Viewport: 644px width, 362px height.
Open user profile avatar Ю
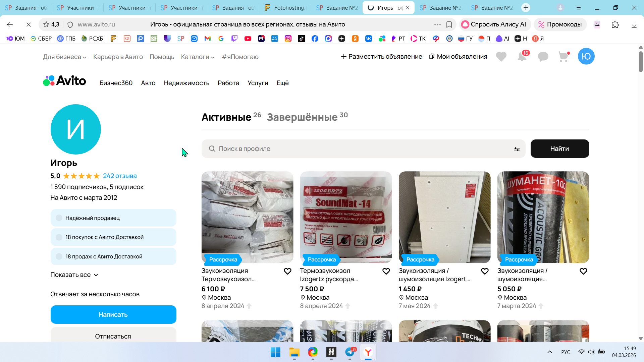click(586, 56)
